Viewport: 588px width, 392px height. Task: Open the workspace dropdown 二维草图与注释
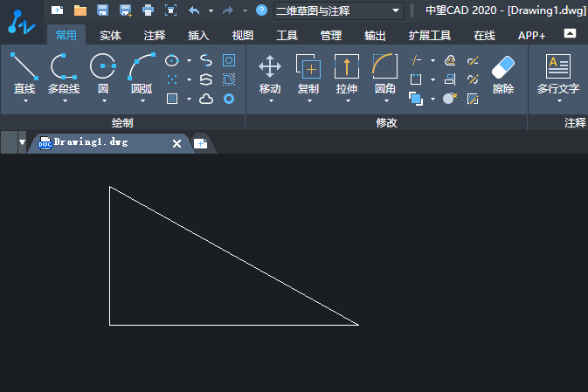339,10
